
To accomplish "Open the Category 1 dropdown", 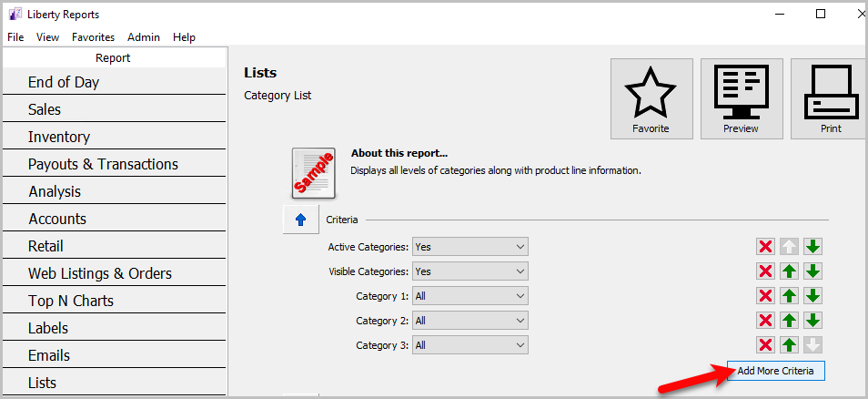I will point(470,296).
